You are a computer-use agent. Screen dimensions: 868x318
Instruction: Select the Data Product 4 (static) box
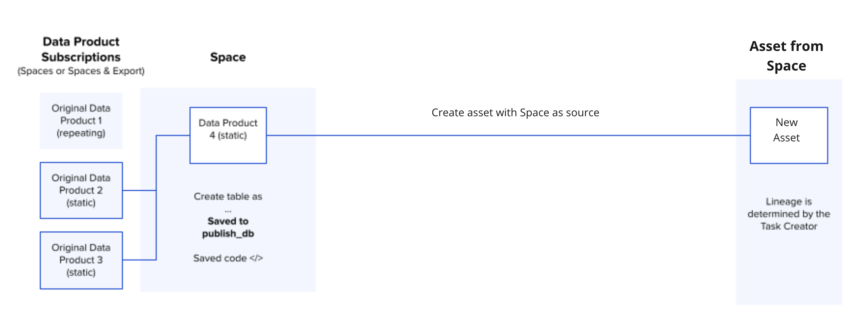click(228, 135)
